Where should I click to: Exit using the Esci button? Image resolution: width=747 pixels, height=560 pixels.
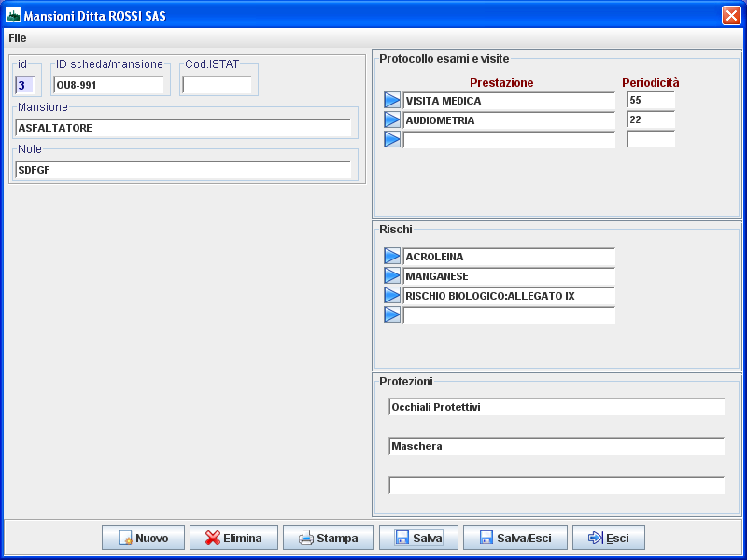607,538
